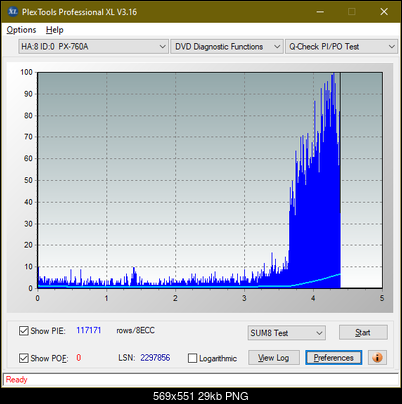
Task: Click the View Log button
Action: point(274,358)
